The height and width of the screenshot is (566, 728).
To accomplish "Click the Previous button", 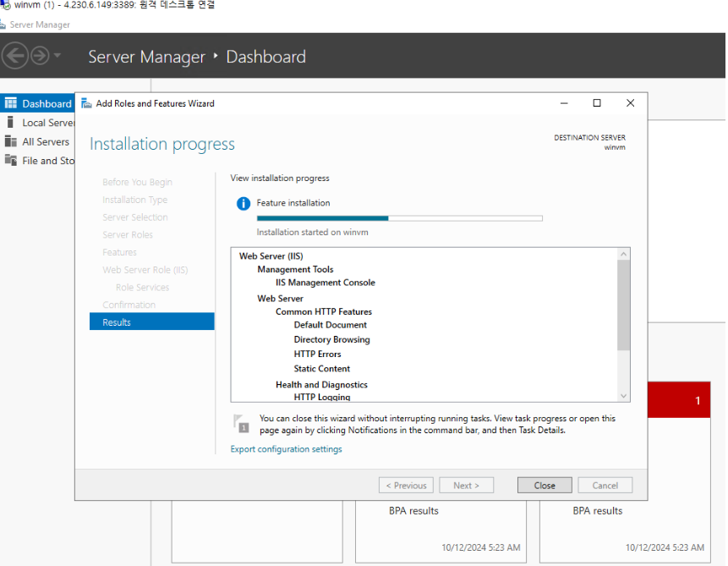I will pos(406,485).
